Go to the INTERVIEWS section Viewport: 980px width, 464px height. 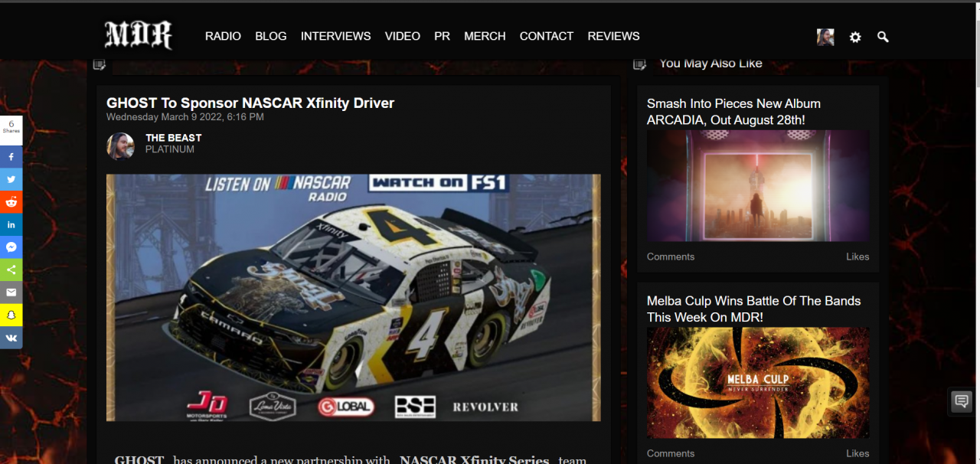[x=335, y=36]
